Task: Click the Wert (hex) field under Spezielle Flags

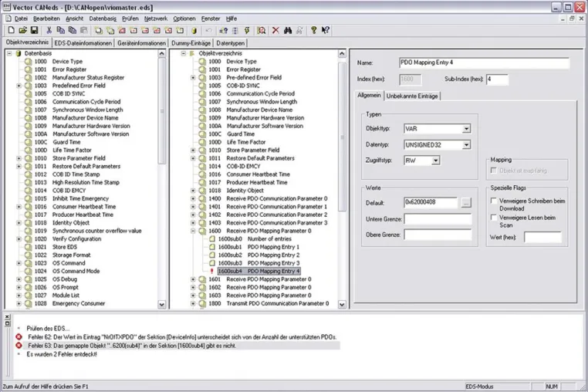Action: tap(542, 237)
